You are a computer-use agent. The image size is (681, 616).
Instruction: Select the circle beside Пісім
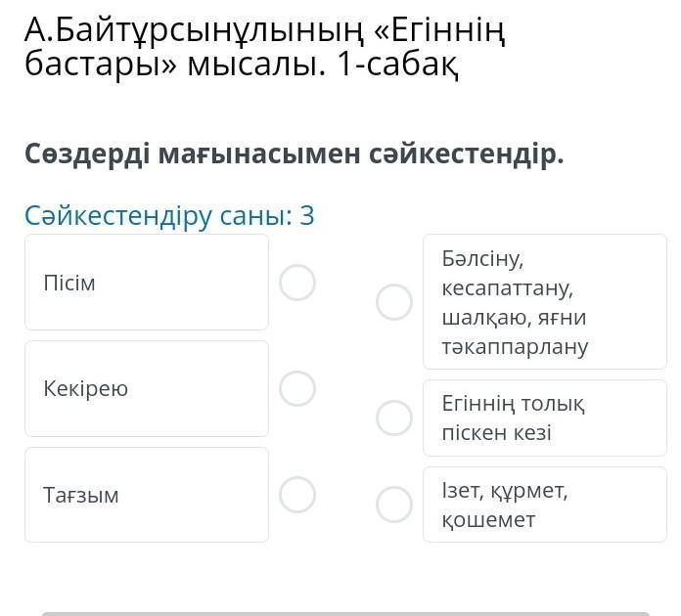(x=297, y=284)
